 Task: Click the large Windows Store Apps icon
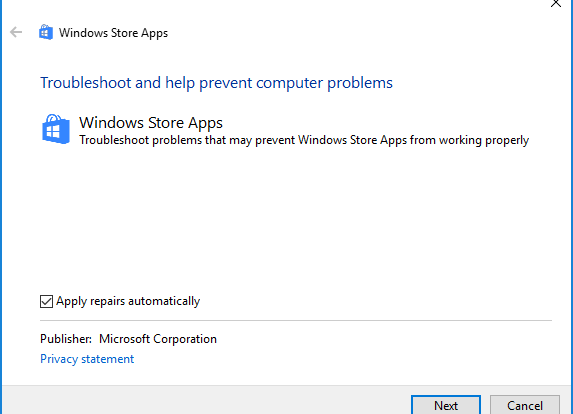point(56,129)
